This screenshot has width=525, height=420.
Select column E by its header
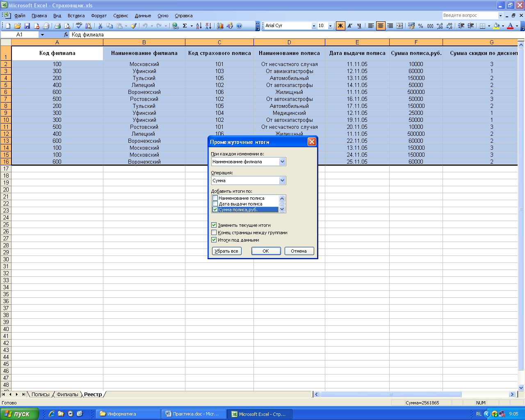pyautogui.click(x=357, y=42)
